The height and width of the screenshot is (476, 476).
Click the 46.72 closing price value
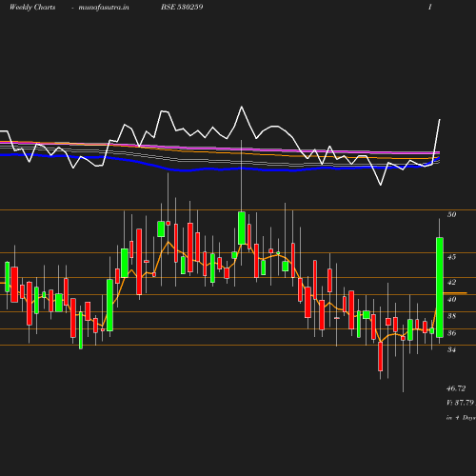pyautogui.click(x=456, y=388)
